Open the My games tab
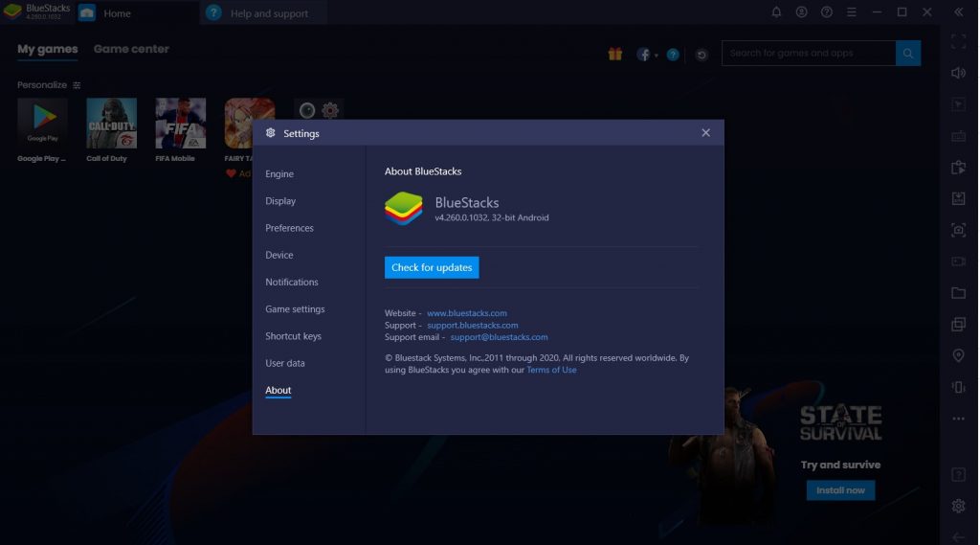The image size is (980, 545). [x=48, y=49]
